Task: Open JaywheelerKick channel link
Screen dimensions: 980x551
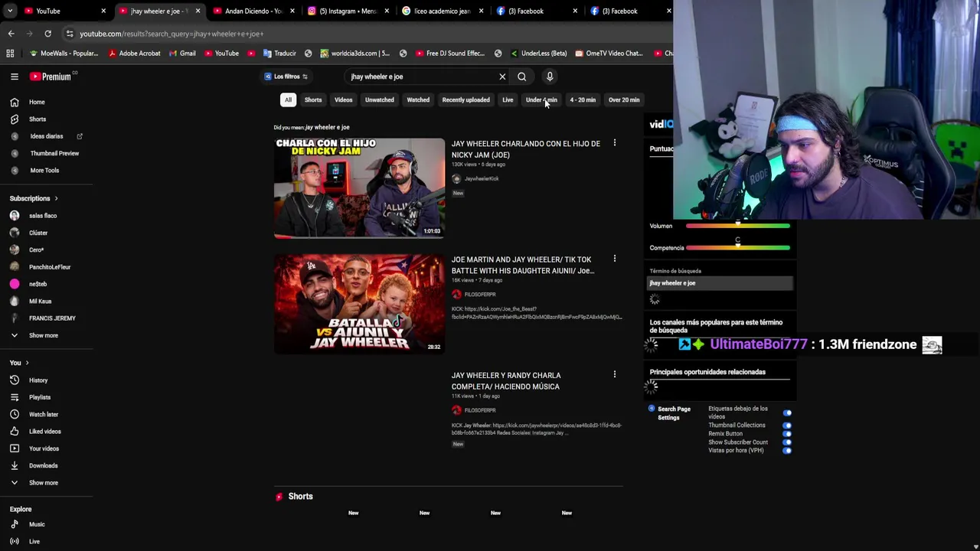Action: [481, 179]
